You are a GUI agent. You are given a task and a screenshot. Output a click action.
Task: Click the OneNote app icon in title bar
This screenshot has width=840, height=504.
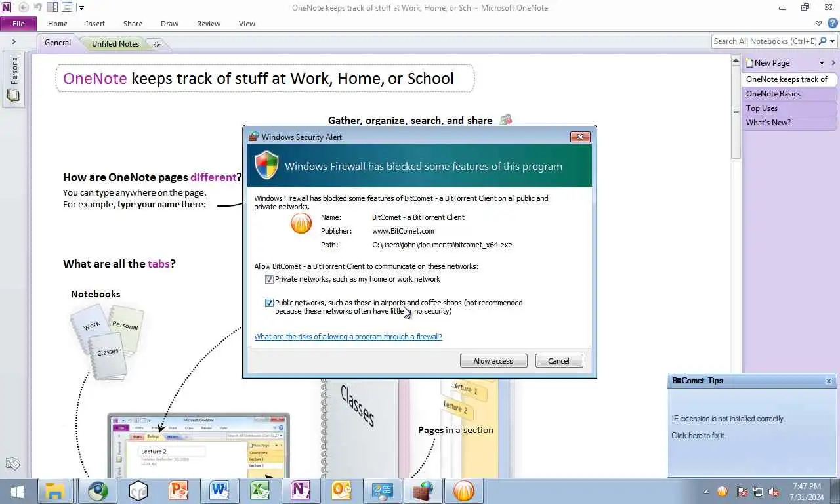(7, 7)
